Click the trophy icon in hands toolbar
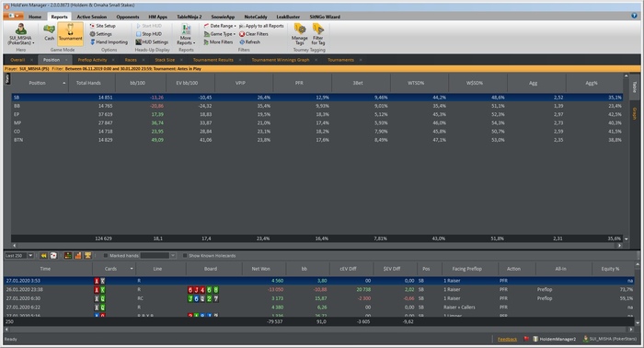Screen dimensions: 644x348 click(x=87, y=256)
